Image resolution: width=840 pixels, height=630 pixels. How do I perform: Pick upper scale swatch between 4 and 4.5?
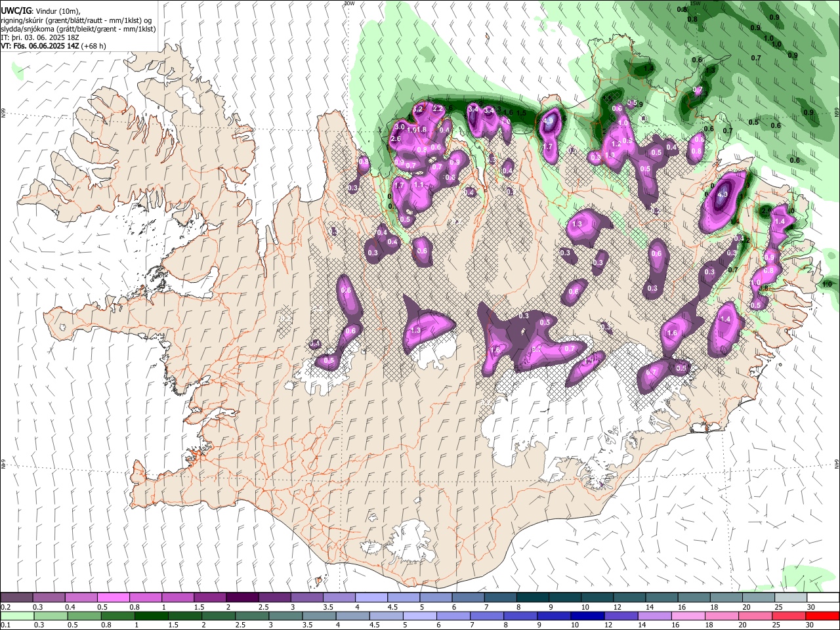[x=371, y=597]
